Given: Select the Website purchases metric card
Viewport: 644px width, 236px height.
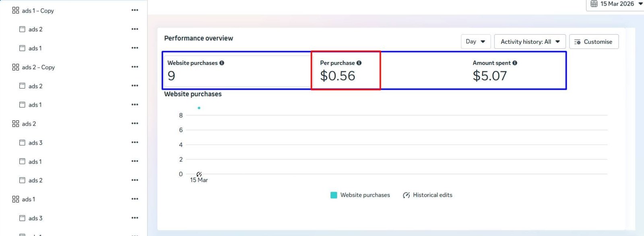Looking at the screenshot, I should tap(237, 71).
